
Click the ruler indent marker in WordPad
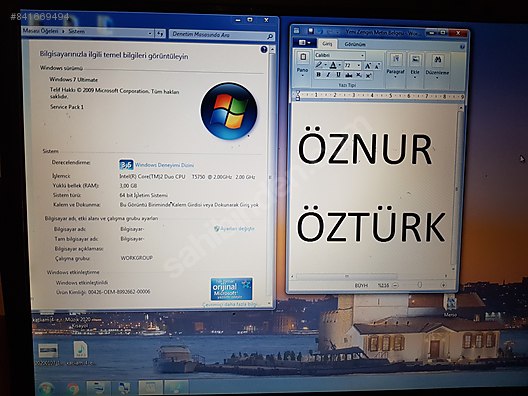click(x=298, y=96)
